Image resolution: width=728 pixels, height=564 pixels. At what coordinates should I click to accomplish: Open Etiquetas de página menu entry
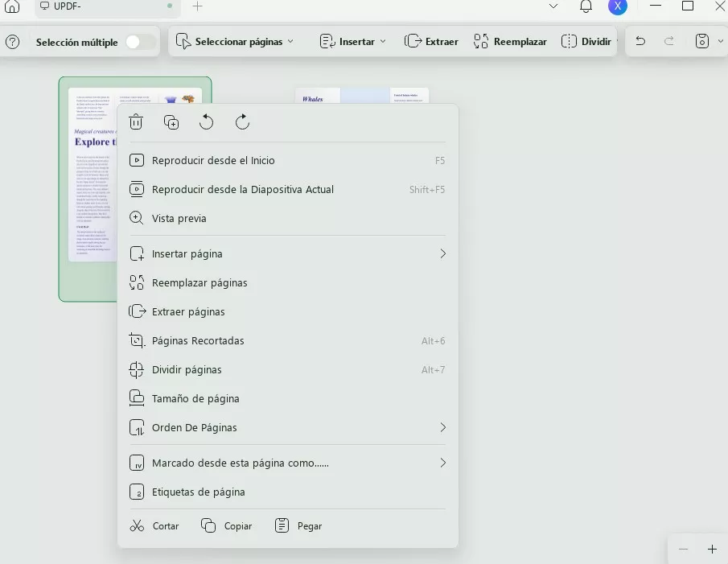287,492
